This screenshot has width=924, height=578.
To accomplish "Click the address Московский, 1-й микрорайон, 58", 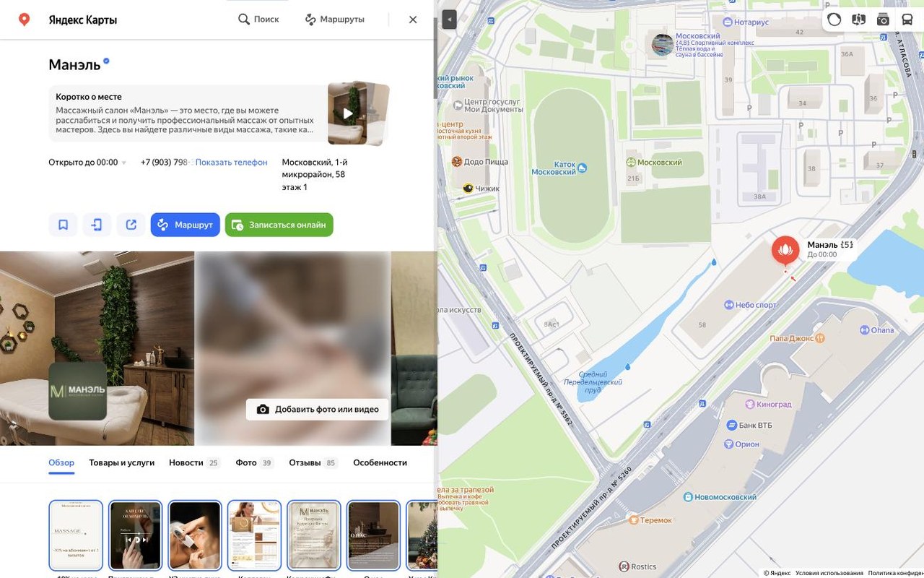I will (315, 175).
